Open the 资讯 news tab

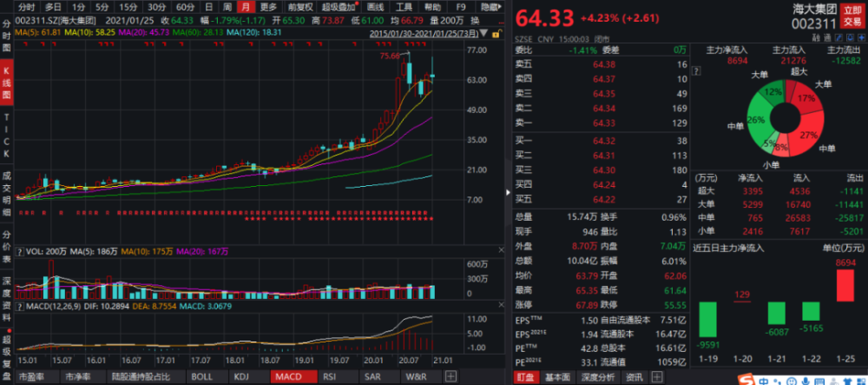(635, 377)
